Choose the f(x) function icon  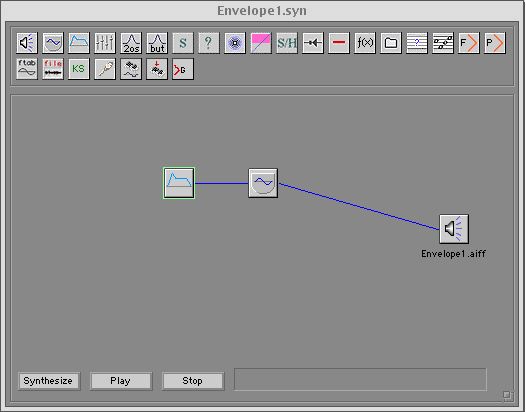(365, 43)
